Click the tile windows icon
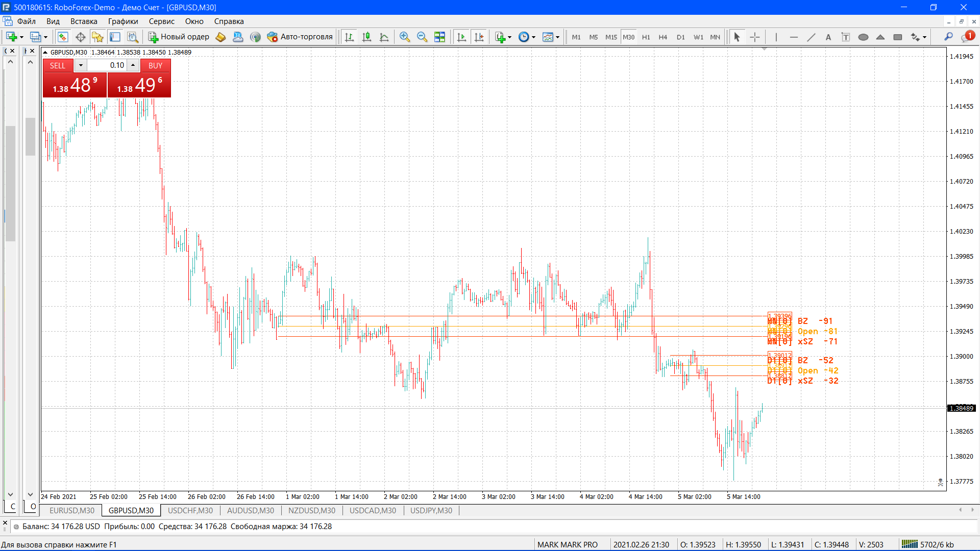980x551 pixels. point(439,37)
